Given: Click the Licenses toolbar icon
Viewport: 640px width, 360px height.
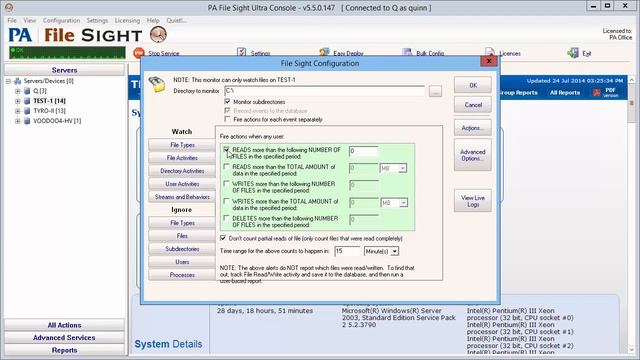Looking at the screenshot, I should coord(490,52).
